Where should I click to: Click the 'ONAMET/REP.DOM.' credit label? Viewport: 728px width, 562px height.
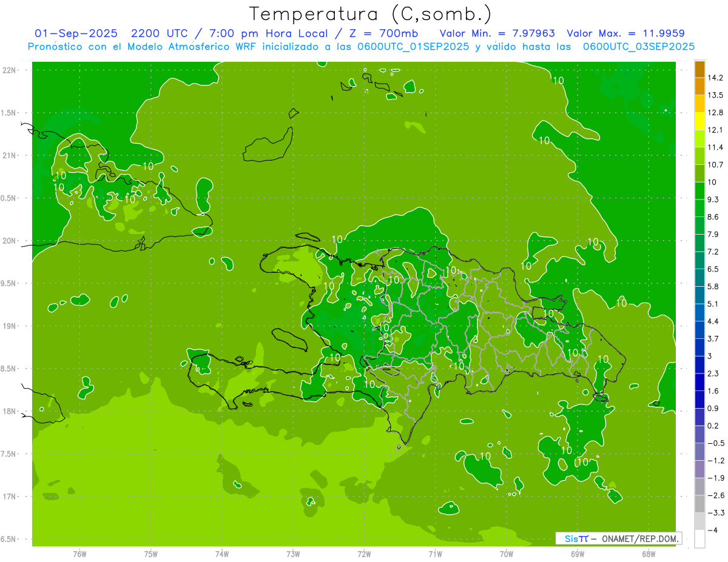point(641,538)
